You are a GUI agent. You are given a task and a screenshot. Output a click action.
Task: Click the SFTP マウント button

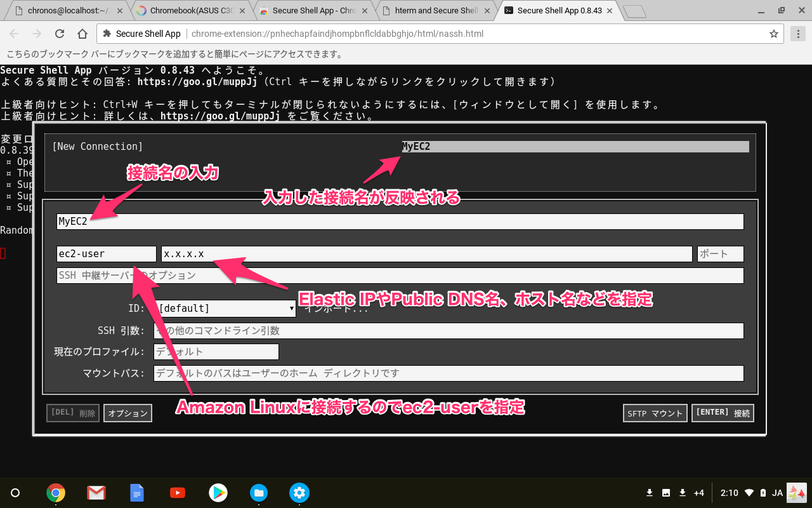(655, 413)
